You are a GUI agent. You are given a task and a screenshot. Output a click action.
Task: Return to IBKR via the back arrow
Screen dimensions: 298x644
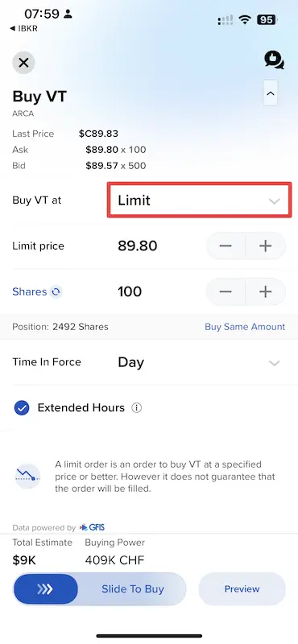pyautogui.click(x=24, y=28)
